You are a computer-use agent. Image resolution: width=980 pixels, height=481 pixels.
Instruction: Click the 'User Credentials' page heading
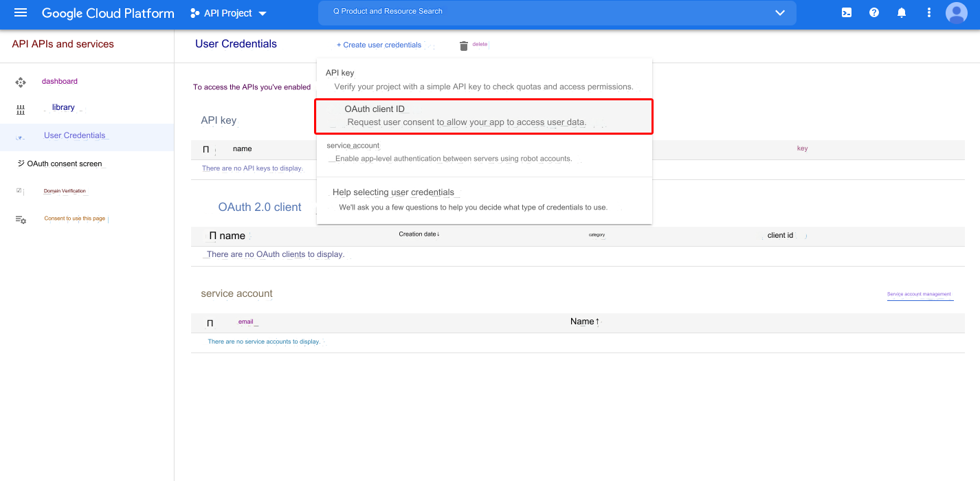coord(236,44)
